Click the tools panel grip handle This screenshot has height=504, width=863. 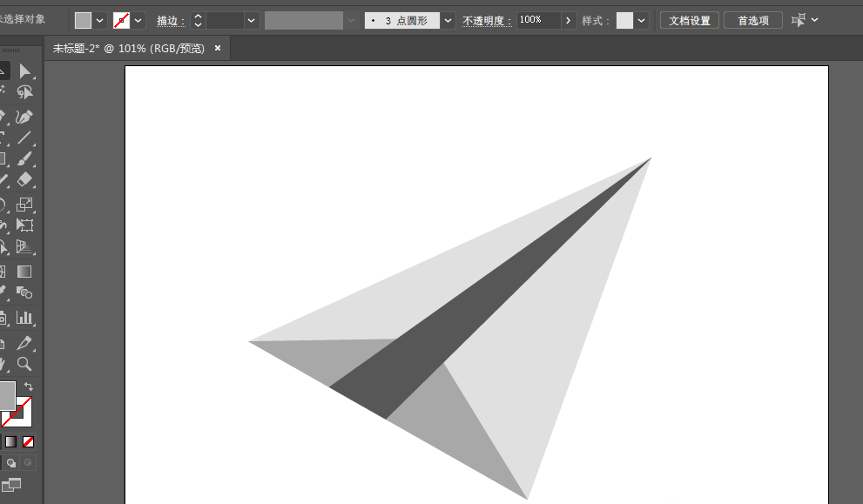(10, 50)
